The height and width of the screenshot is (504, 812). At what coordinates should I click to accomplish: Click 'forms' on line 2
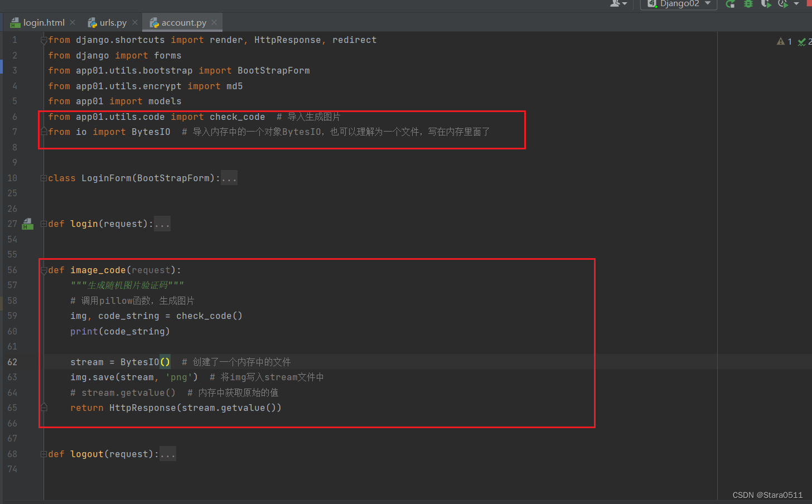168,56
